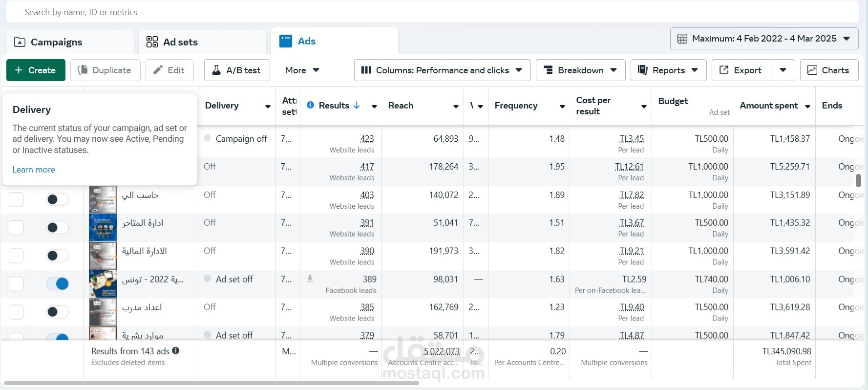Click the info icon beside 143 ads
This screenshot has width=868, height=390.
click(x=176, y=351)
